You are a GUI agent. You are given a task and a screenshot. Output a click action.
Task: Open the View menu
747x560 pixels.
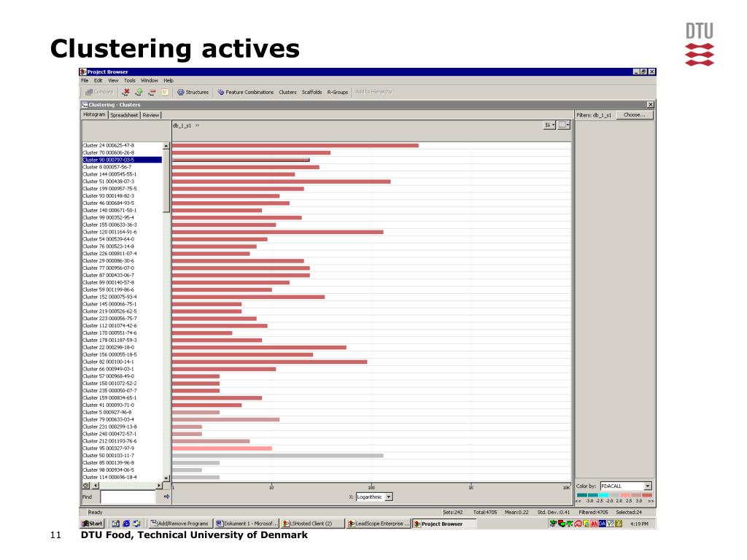[x=113, y=80]
